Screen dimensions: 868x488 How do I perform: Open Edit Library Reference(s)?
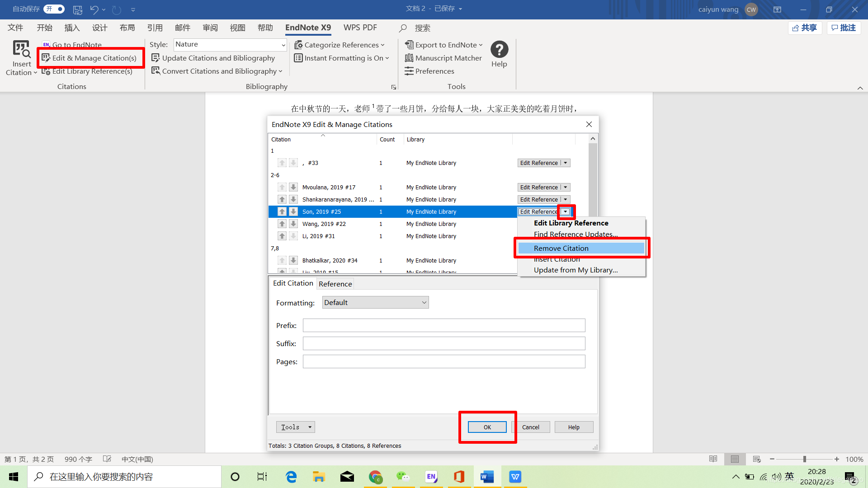(x=87, y=71)
